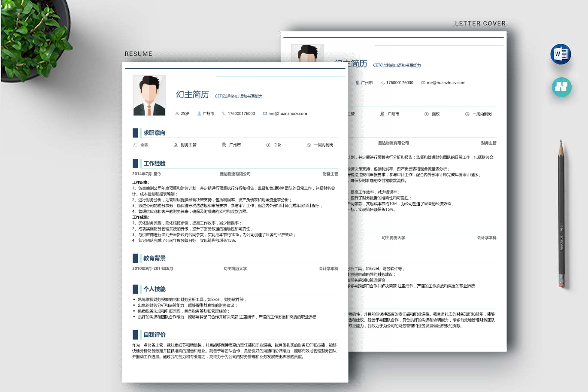Click the front resume's me@huanzhucv.com email text
This screenshot has height=392, width=588.
(288, 114)
